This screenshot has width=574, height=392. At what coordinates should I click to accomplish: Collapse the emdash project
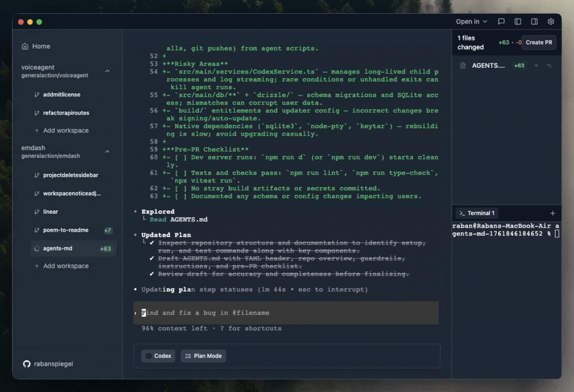(x=107, y=152)
